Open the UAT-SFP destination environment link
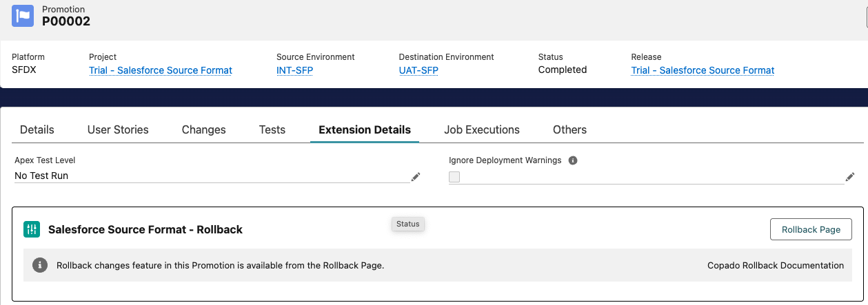This screenshot has width=868, height=305. 418,70
